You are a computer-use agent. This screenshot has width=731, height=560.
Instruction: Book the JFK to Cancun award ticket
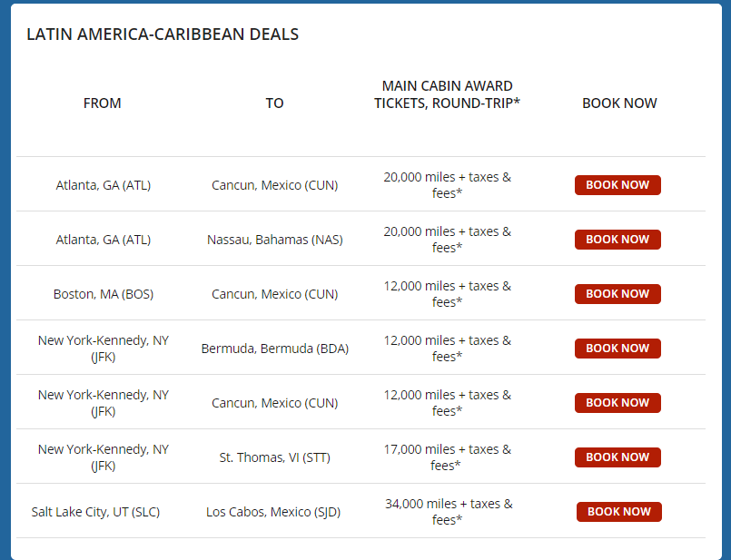pos(617,403)
